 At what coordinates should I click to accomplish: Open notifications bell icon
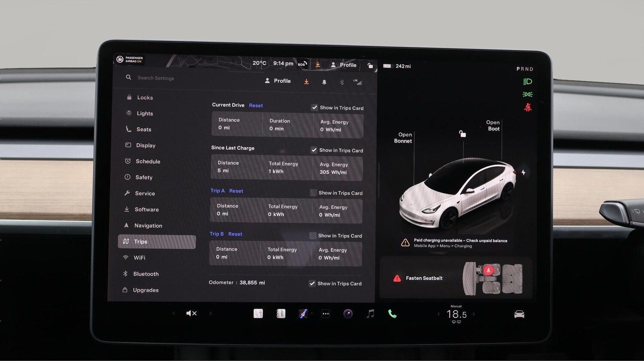(x=324, y=82)
